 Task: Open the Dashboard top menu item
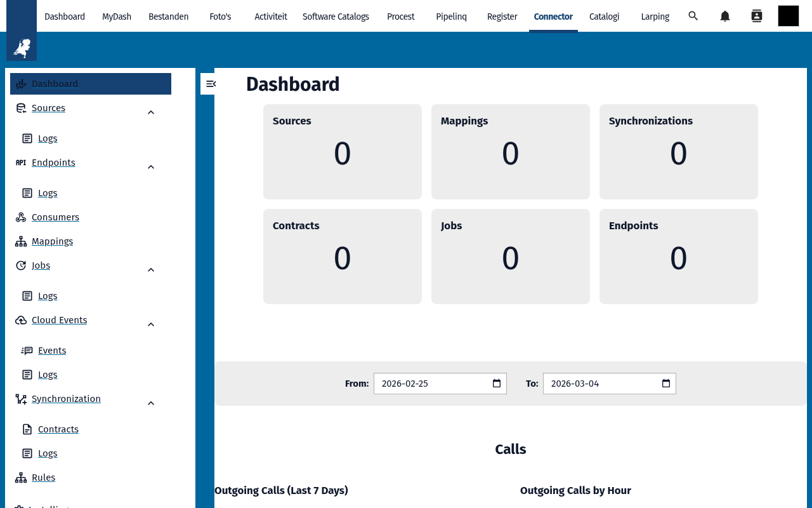tap(65, 17)
